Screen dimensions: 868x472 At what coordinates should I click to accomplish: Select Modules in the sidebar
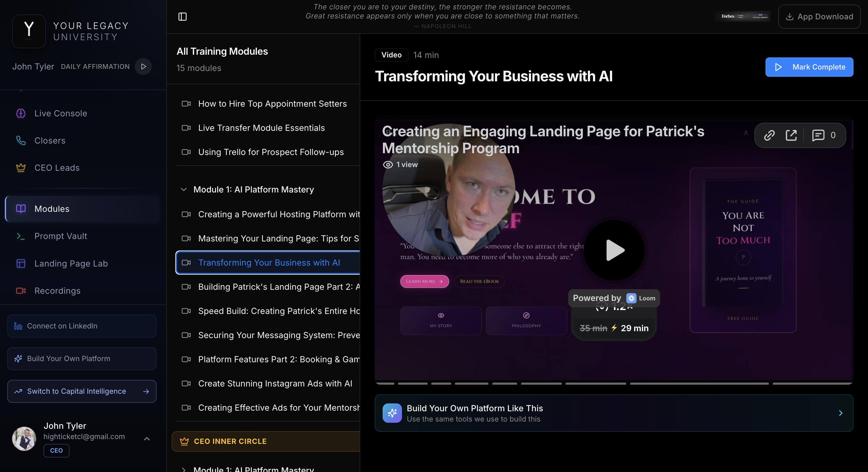[x=52, y=209]
